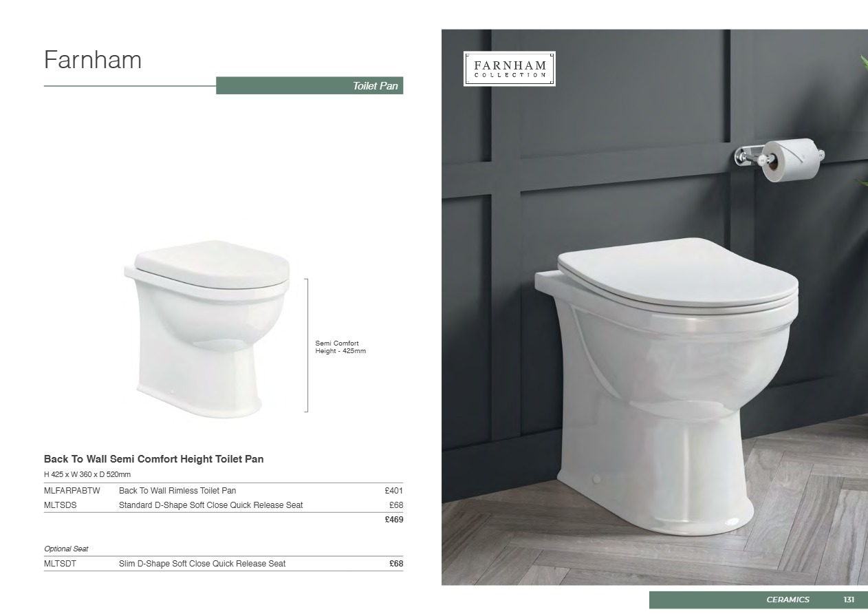Click the £401 price
This screenshot has width=868, height=614.
tap(394, 491)
